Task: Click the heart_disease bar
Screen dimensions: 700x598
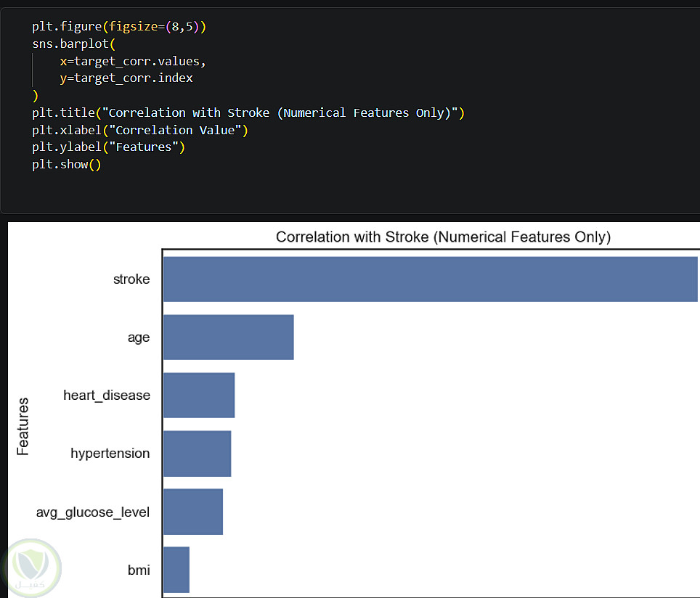Action: (199, 396)
